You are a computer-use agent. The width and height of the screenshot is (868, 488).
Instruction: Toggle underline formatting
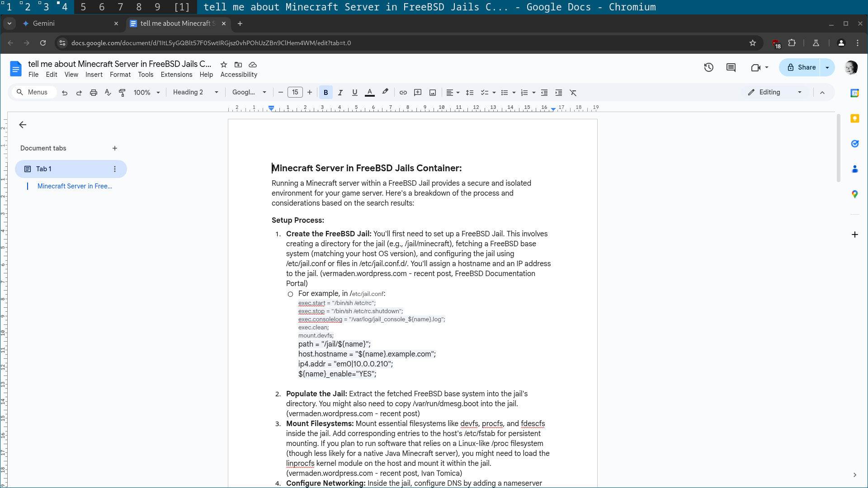coord(354,92)
